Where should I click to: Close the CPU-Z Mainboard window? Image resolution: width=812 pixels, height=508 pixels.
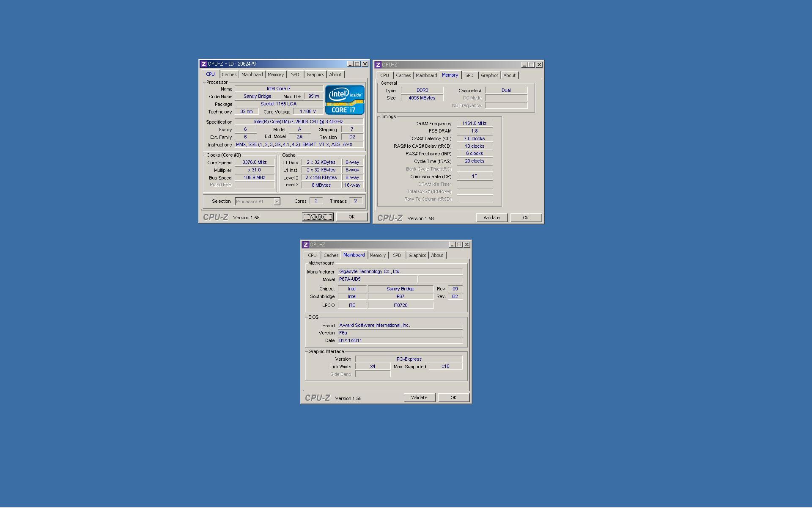click(x=467, y=245)
